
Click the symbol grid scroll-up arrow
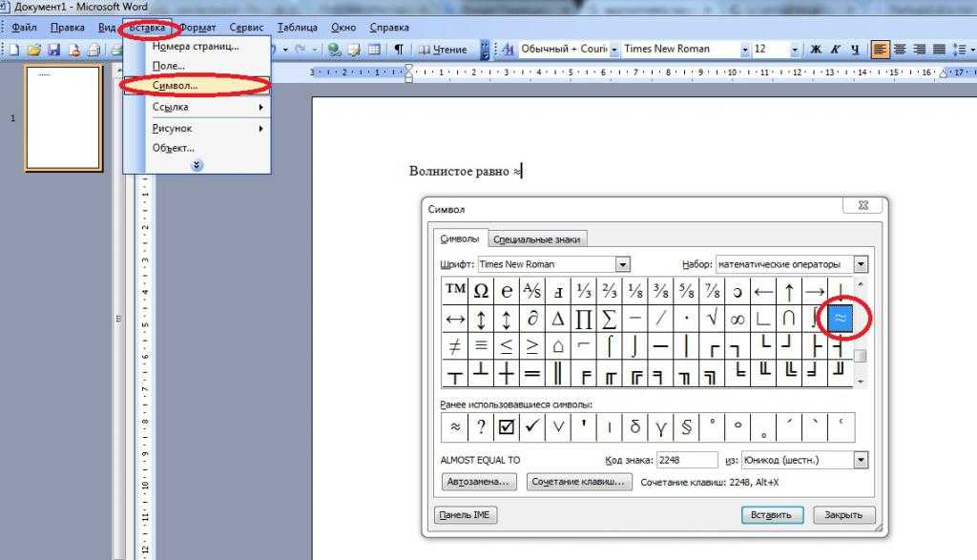861,284
